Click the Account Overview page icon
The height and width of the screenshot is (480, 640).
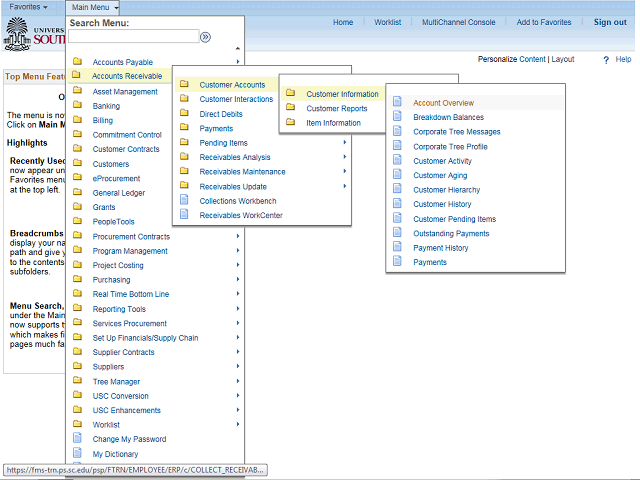pos(397,102)
